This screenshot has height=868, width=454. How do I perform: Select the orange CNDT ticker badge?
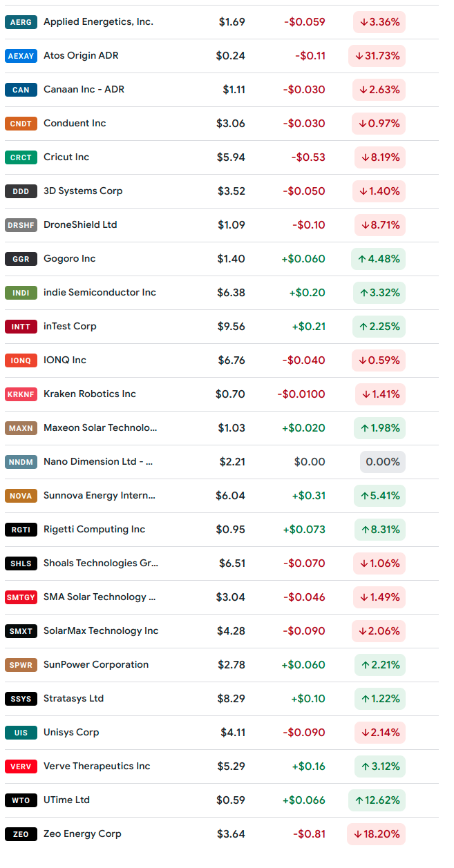click(21, 124)
